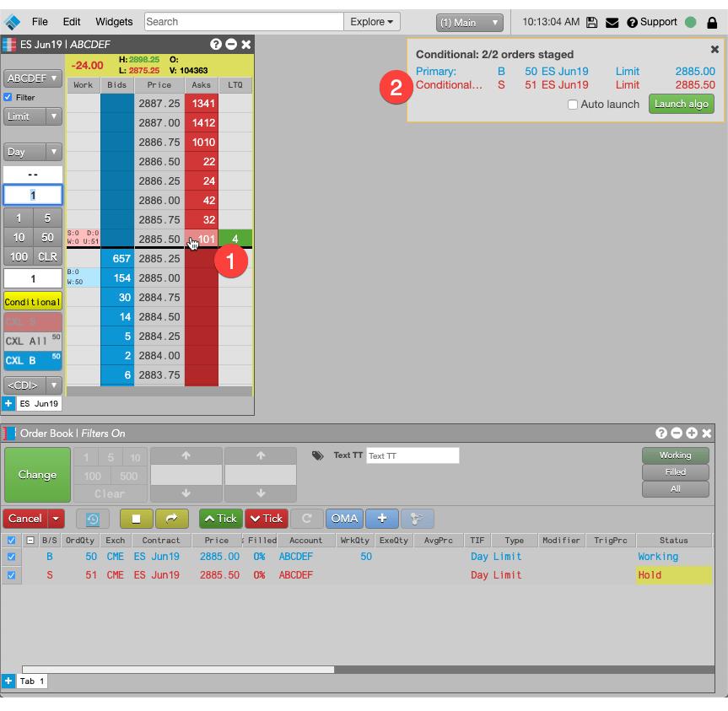This screenshot has width=728, height=711.
Task: Decrease price with first down arrow
Action: point(186,493)
